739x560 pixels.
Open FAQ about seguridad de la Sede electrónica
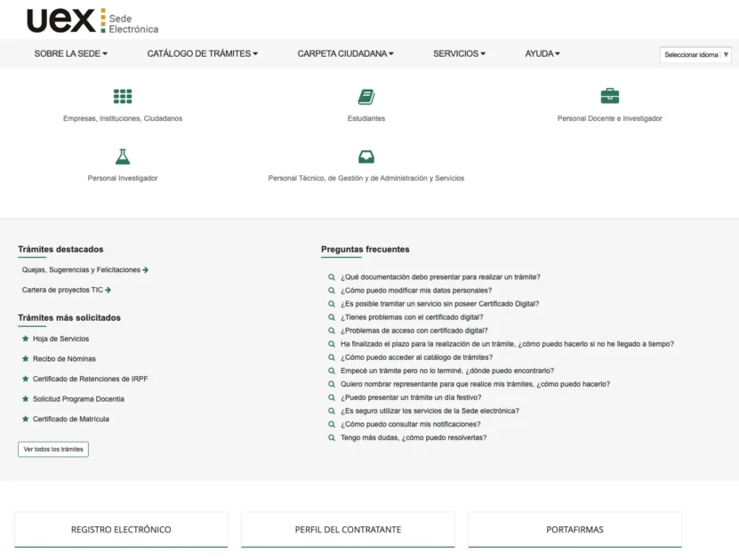430,411
